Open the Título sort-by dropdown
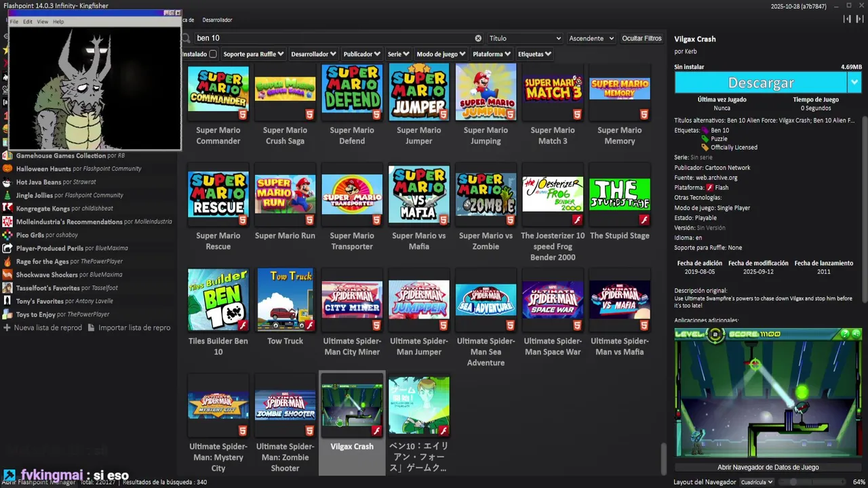 coord(526,39)
